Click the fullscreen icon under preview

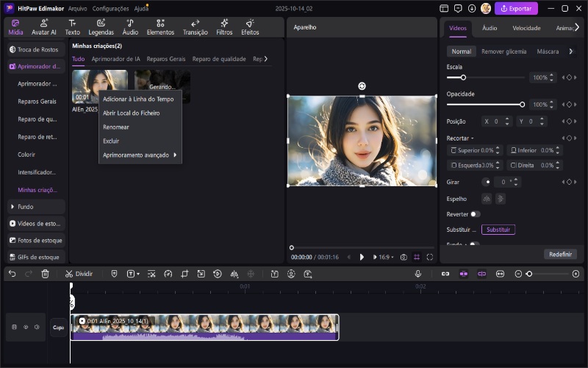coord(430,257)
